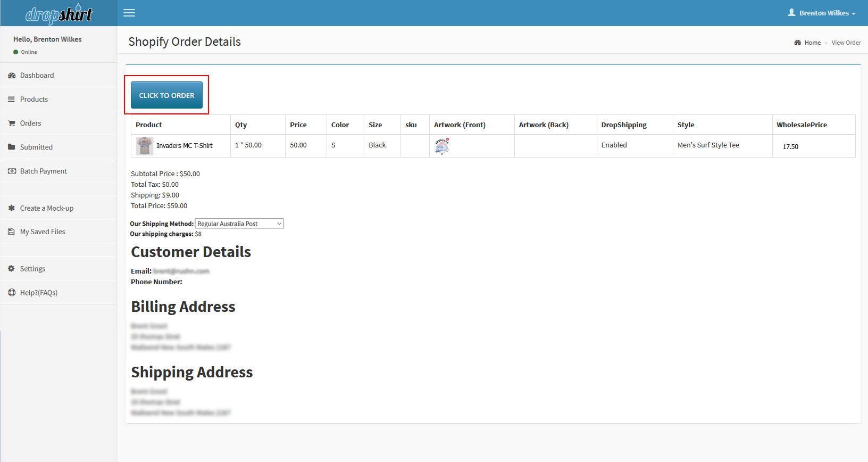Click the Phone Number label
This screenshot has height=462, width=868.
(156, 282)
